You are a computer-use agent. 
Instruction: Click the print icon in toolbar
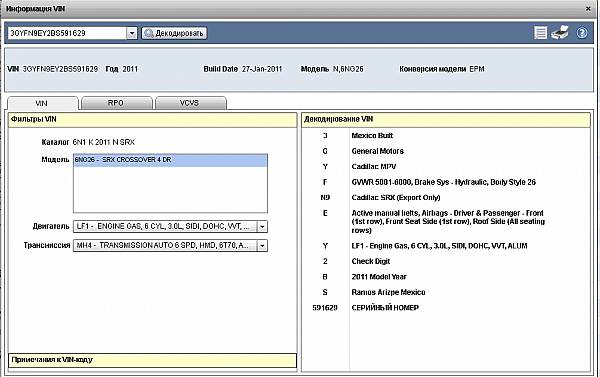pyautogui.click(x=560, y=33)
